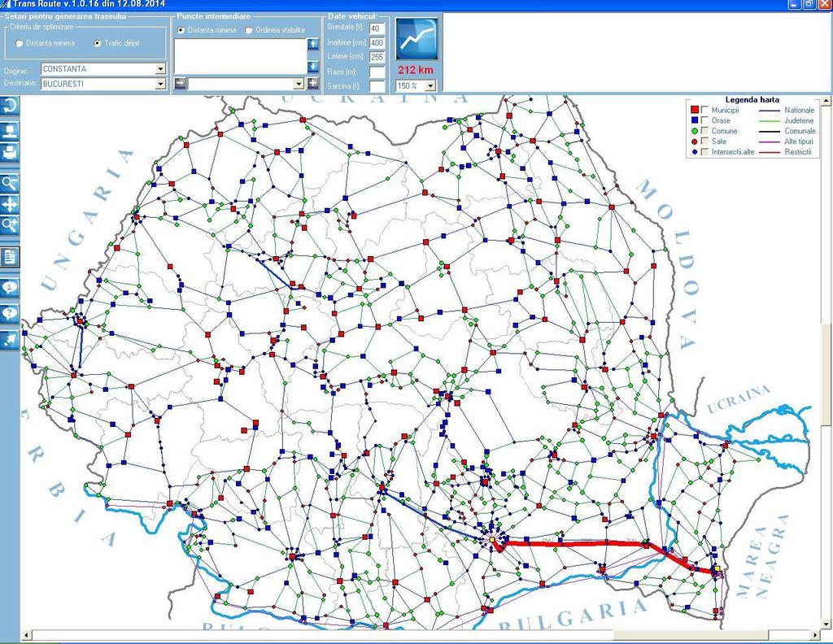Click the print map icon
The height and width of the screenshot is (644, 833).
click(10, 152)
